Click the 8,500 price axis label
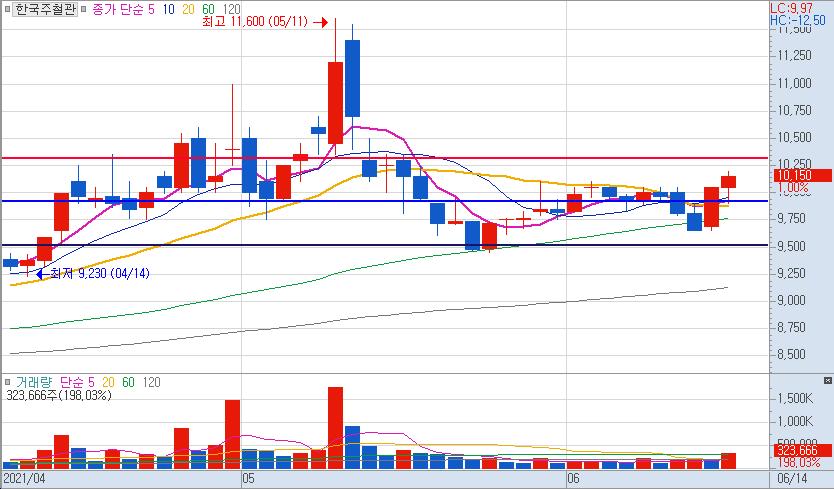The width and height of the screenshot is (834, 489). [791, 354]
